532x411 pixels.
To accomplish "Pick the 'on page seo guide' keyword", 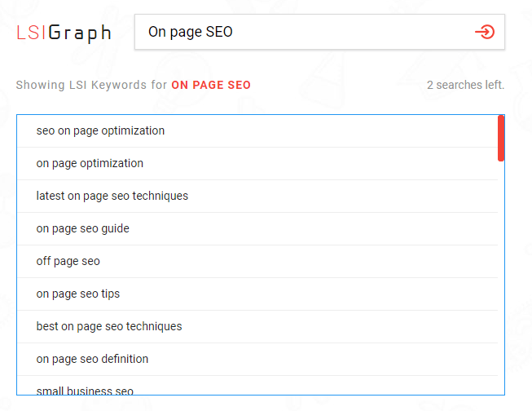I will [257, 229].
